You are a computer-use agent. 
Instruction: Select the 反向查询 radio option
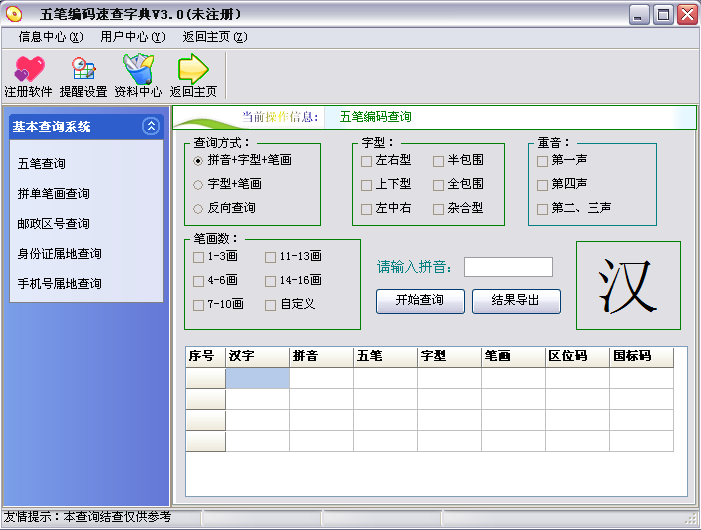(198, 209)
